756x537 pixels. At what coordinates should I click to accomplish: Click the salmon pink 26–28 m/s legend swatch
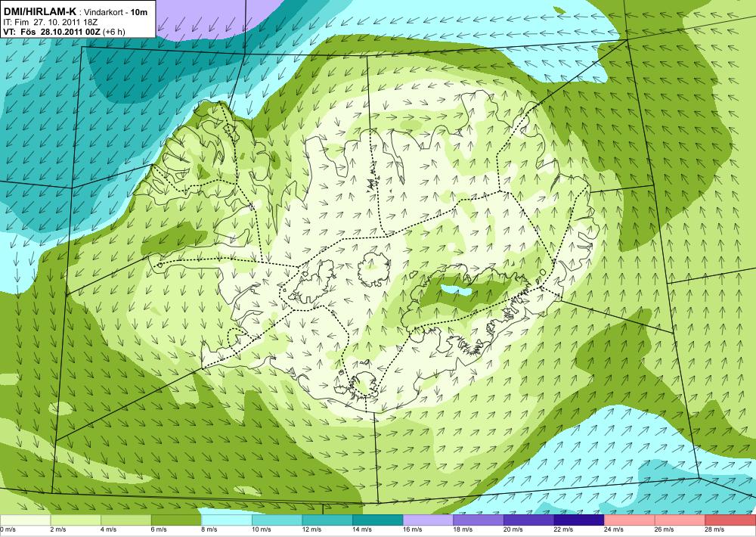pos(680,520)
